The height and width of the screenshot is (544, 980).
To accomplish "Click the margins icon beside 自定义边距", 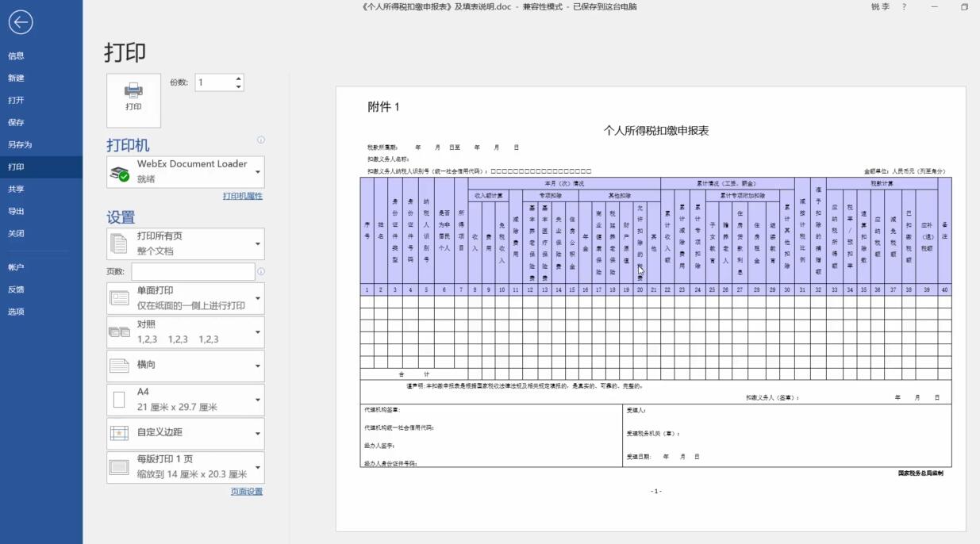I will click(119, 433).
